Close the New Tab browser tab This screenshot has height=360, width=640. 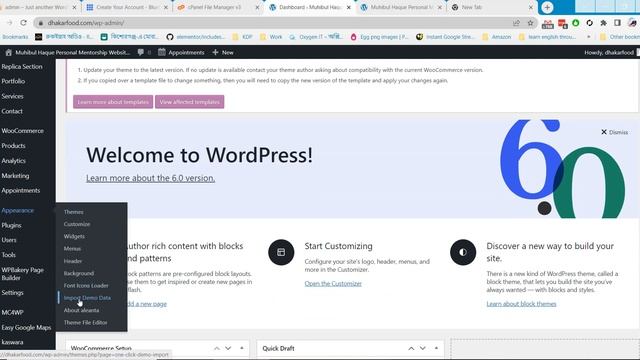click(x=531, y=7)
